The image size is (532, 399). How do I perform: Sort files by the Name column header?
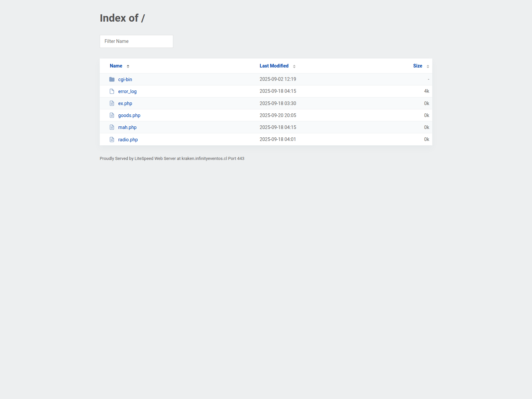pos(116,66)
